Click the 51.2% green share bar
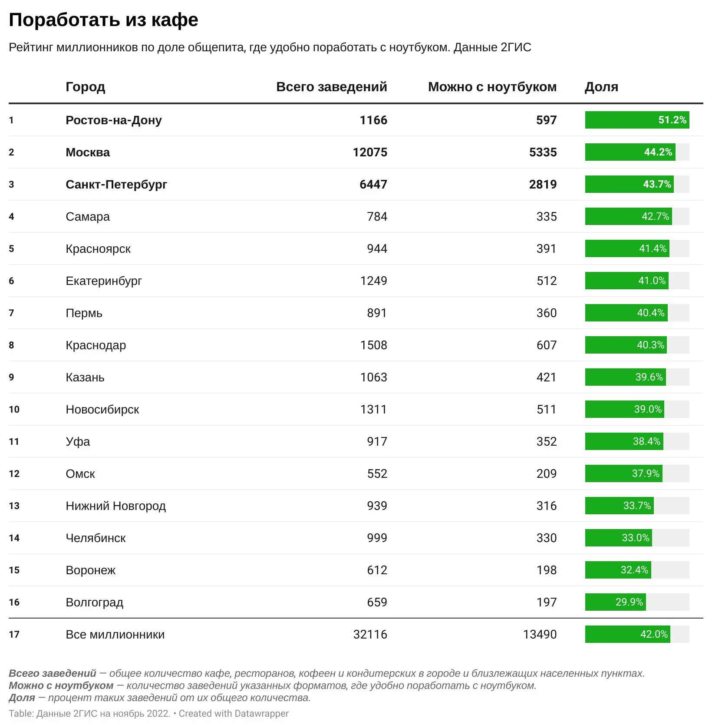The image size is (712, 728). pyautogui.click(x=636, y=120)
